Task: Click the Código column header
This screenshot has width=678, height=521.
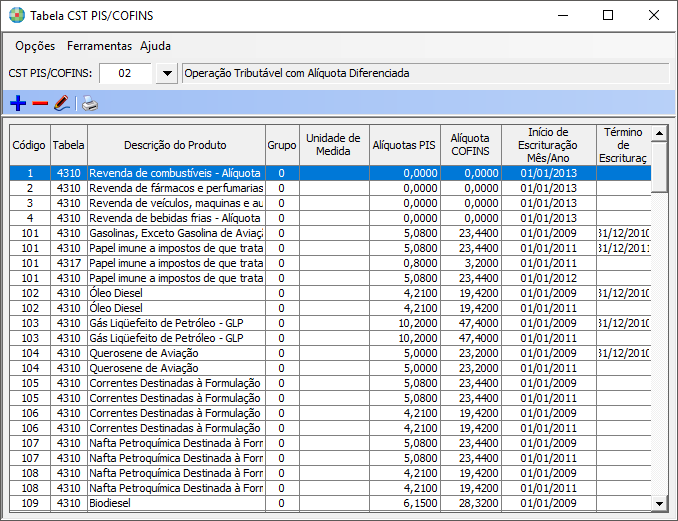Action: click(x=29, y=145)
